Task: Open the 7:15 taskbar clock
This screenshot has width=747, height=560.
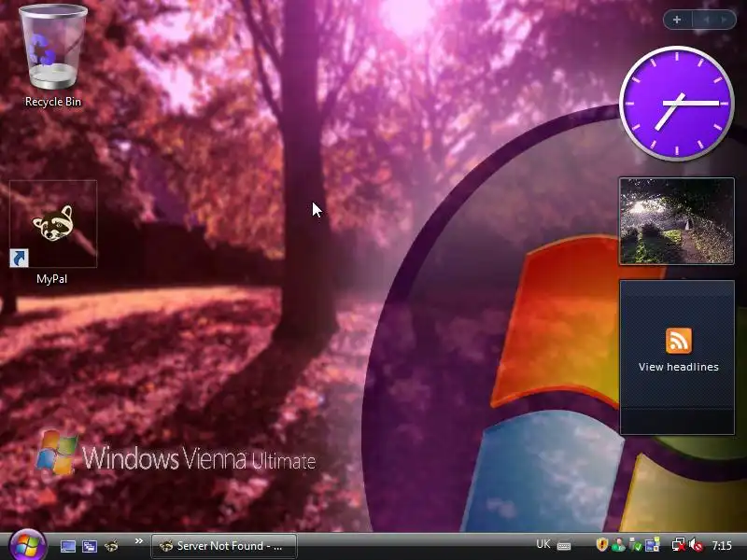Action: (x=721, y=545)
